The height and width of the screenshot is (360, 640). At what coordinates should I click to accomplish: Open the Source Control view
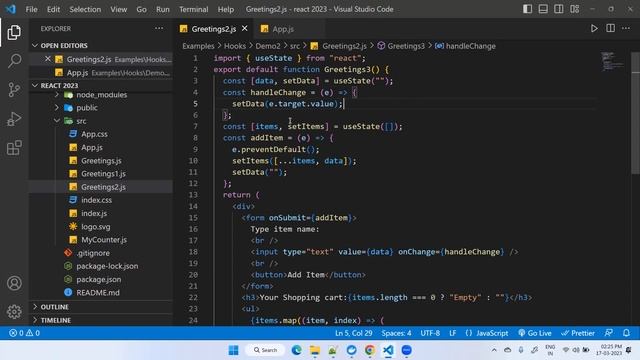(x=14, y=89)
